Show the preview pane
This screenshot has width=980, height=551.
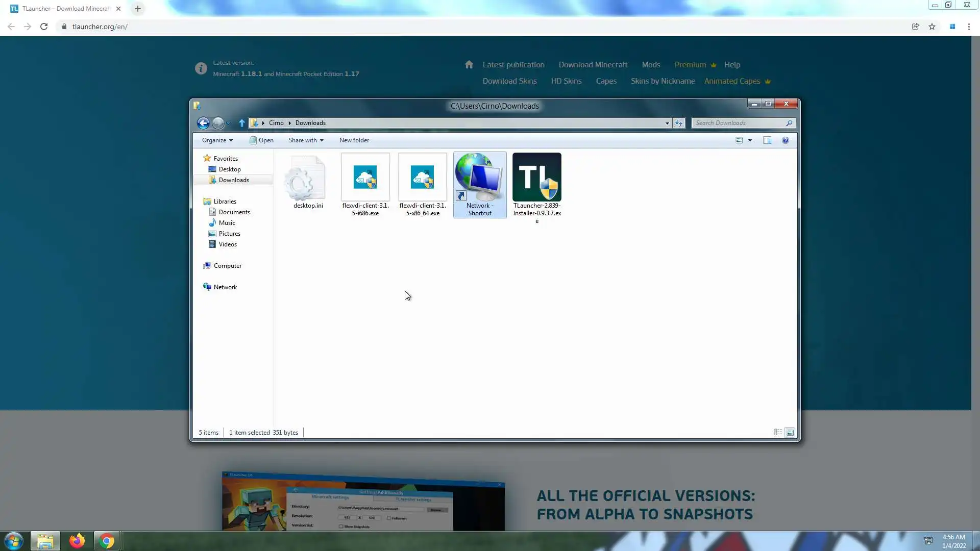[767, 140]
